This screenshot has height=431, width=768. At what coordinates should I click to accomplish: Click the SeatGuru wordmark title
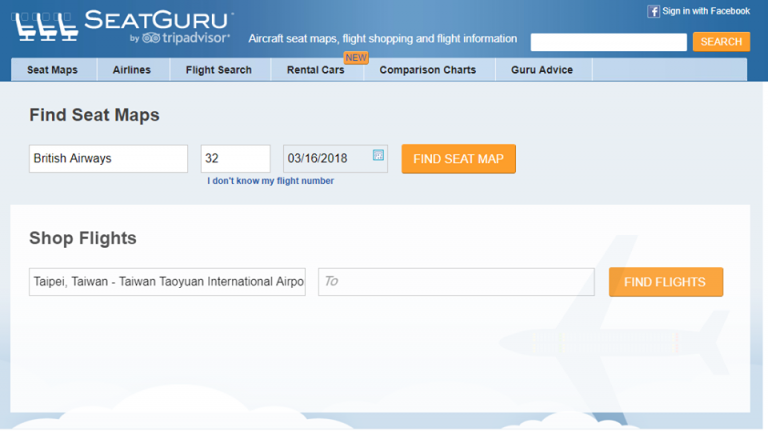click(x=159, y=21)
